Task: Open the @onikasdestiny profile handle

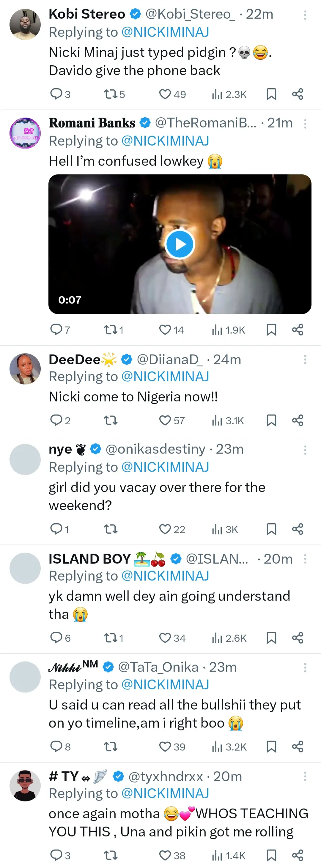Action: tap(155, 449)
